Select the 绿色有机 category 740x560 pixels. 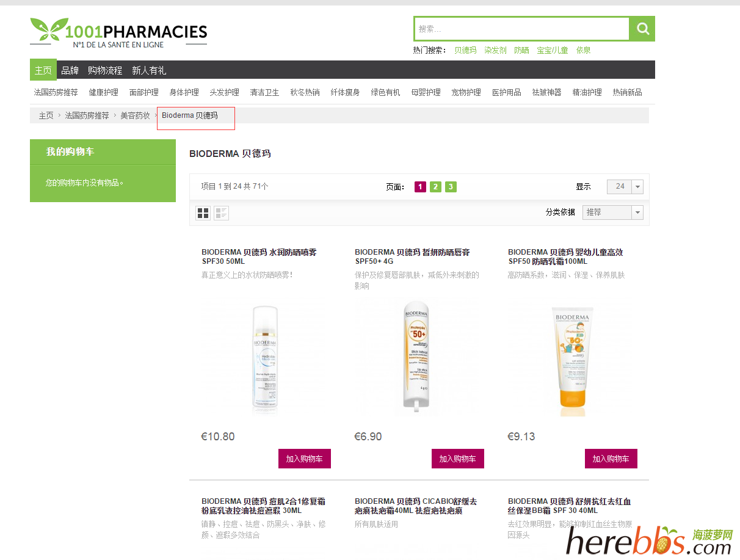pyautogui.click(x=386, y=92)
